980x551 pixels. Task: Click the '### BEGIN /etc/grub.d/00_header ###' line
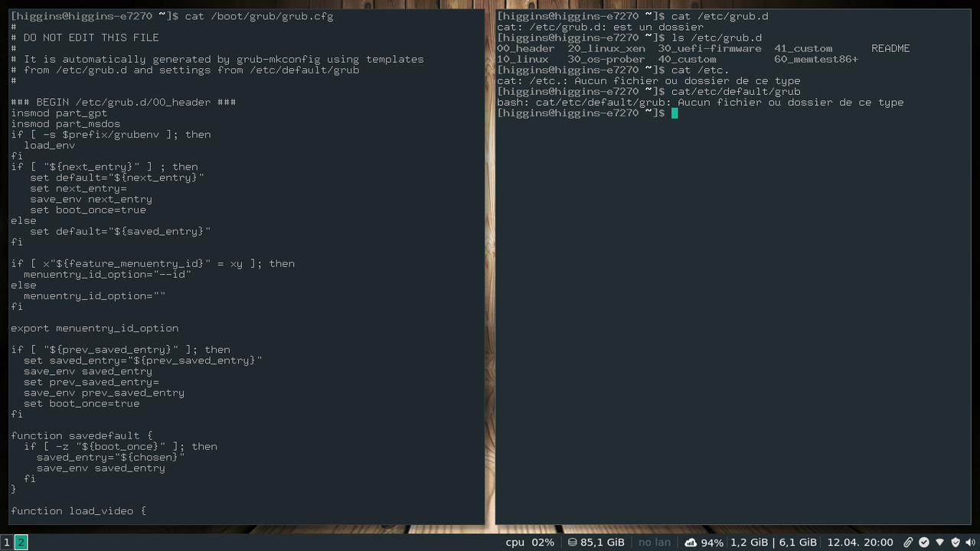(123, 102)
